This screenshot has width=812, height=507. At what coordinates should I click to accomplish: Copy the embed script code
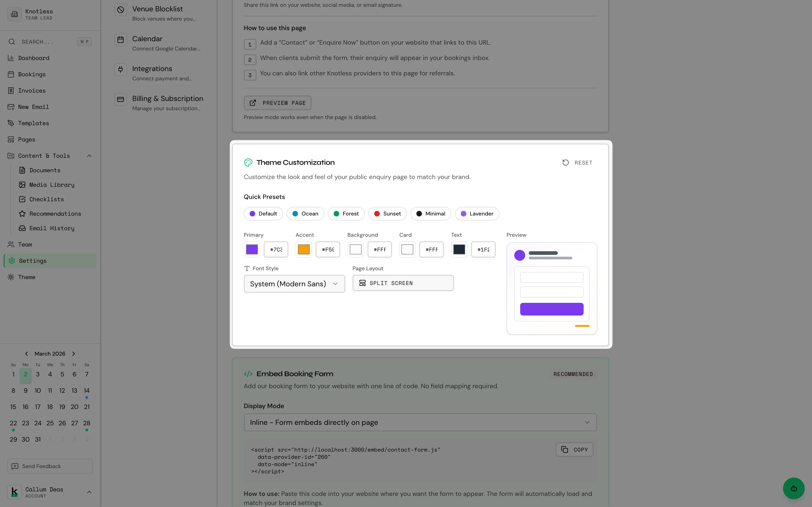574,449
